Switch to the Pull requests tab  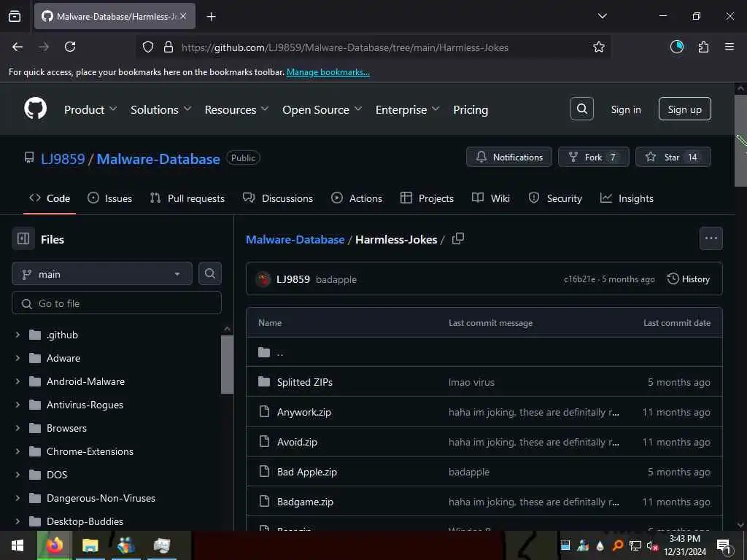tap(187, 198)
